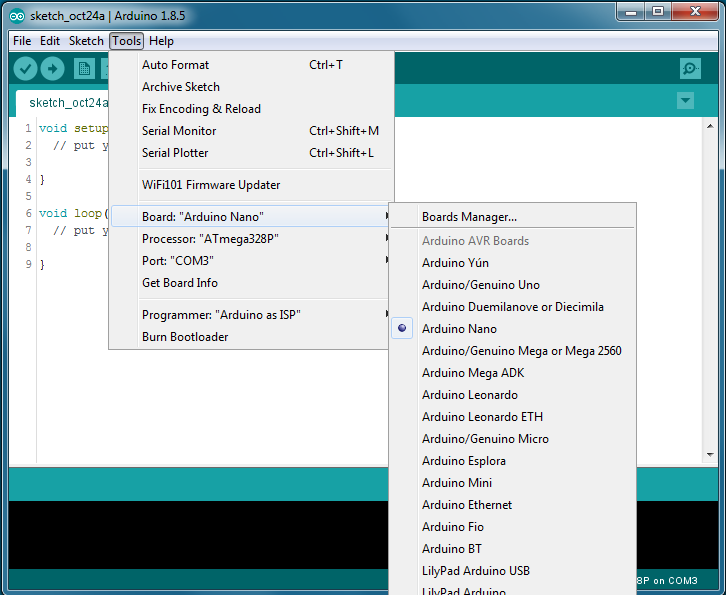Choose Fix Encoding & Reload
Image resolution: width=726 pixels, height=595 pixels.
point(252,109)
